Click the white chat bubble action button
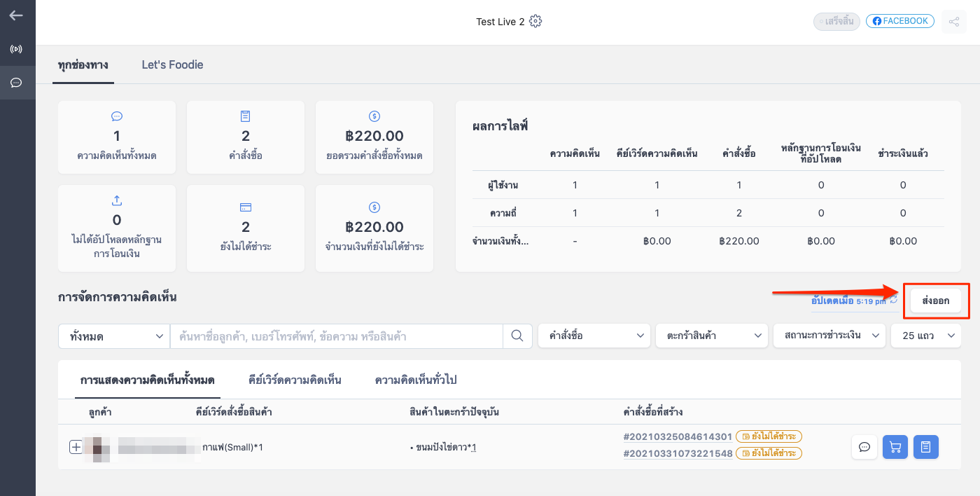 [x=864, y=447]
